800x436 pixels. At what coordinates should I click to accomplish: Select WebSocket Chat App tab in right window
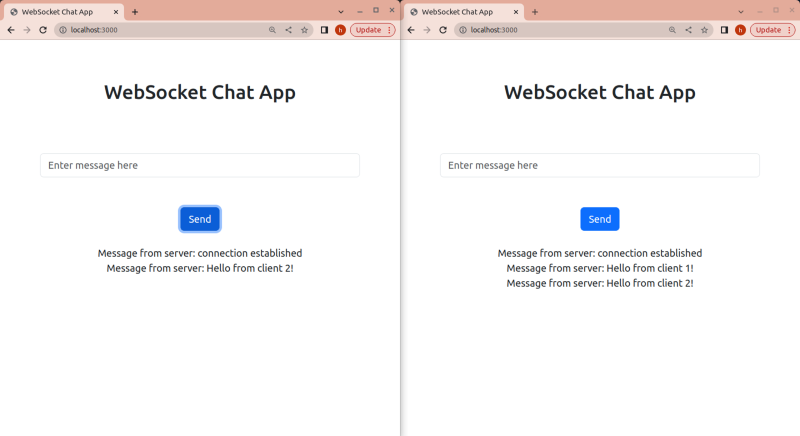[x=464, y=12]
